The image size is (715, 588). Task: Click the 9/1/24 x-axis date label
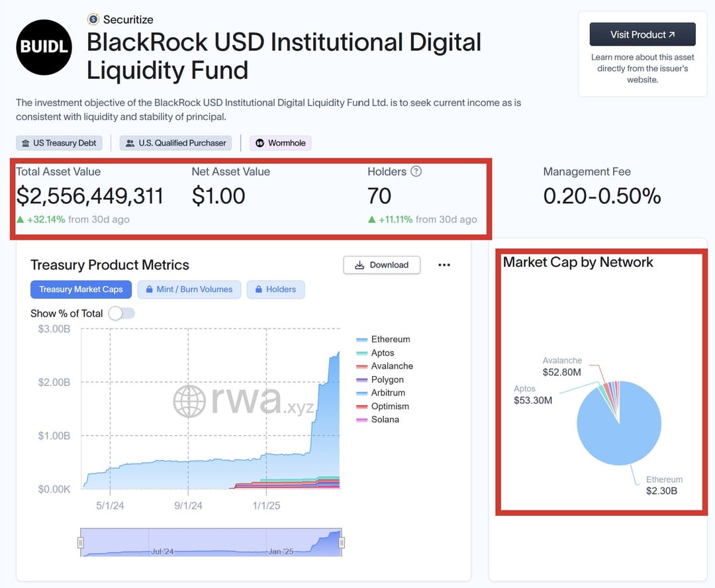[x=188, y=505]
